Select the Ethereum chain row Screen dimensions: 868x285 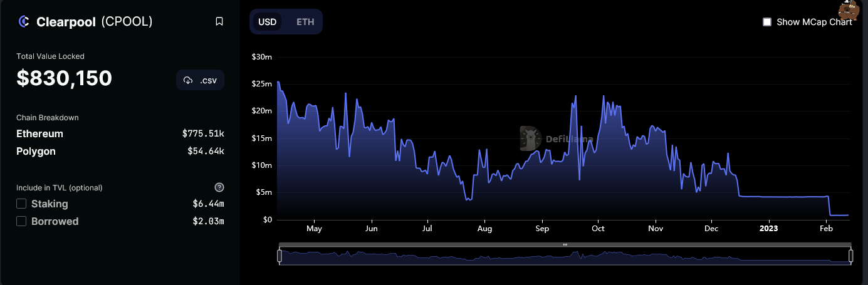point(120,133)
